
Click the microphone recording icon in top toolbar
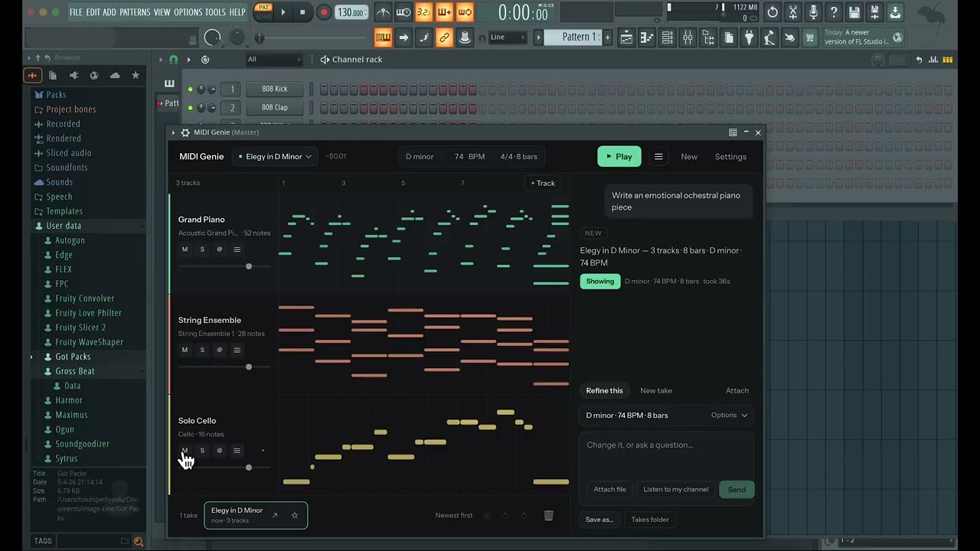tap(813, 12)
